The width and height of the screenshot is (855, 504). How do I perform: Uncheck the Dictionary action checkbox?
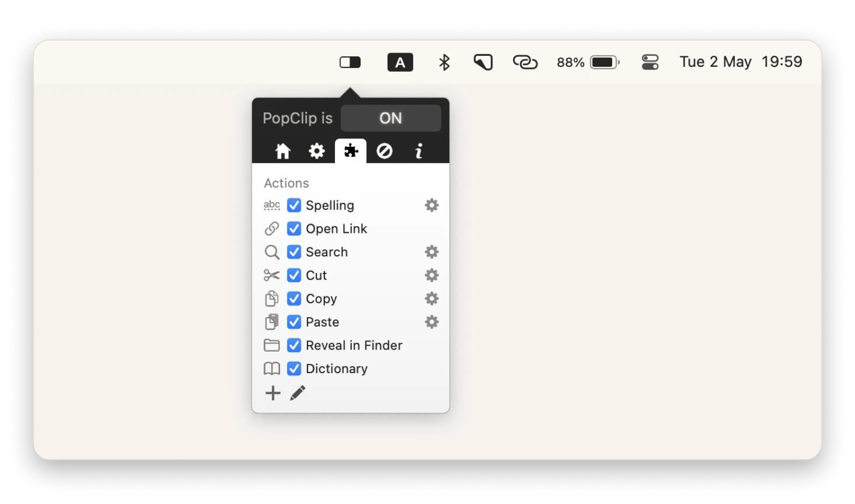point(294,369)
